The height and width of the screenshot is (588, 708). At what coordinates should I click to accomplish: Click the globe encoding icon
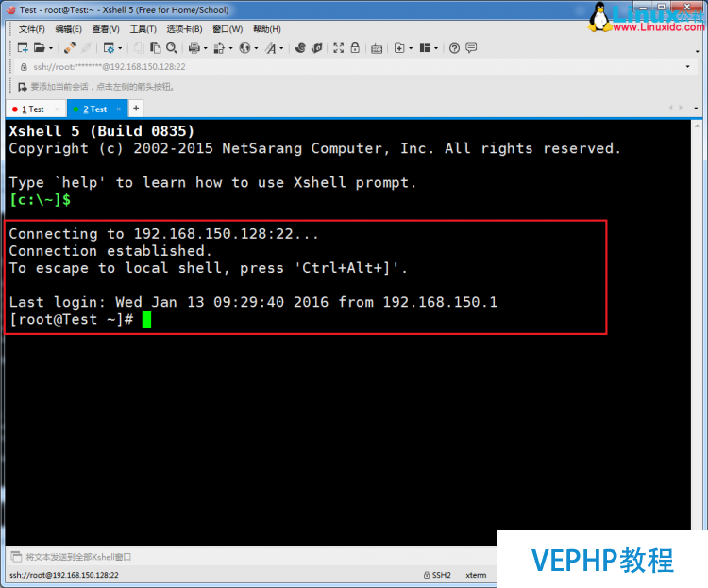click(244, 48)
